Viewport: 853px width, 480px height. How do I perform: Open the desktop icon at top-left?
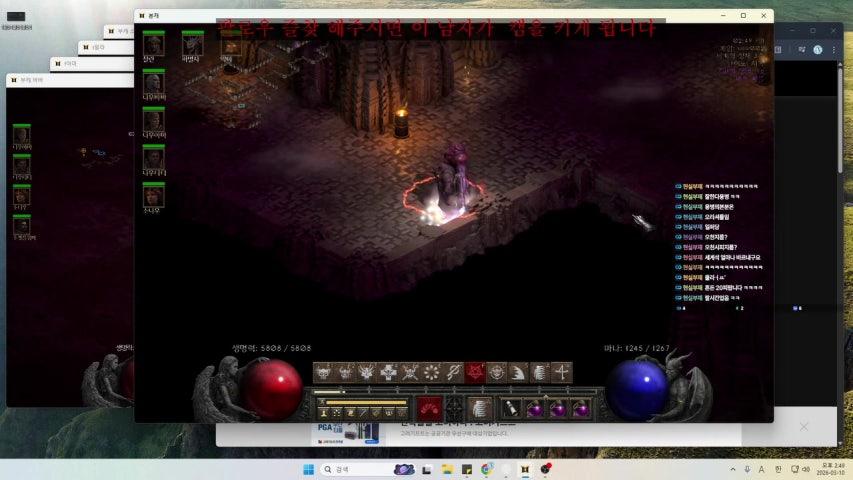click(16, 20)
